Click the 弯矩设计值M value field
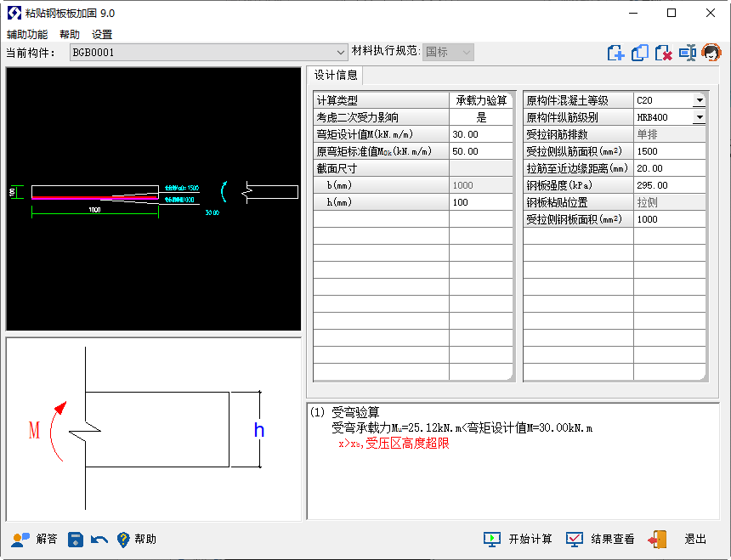 pyautogui.click(x=481, y=134)
